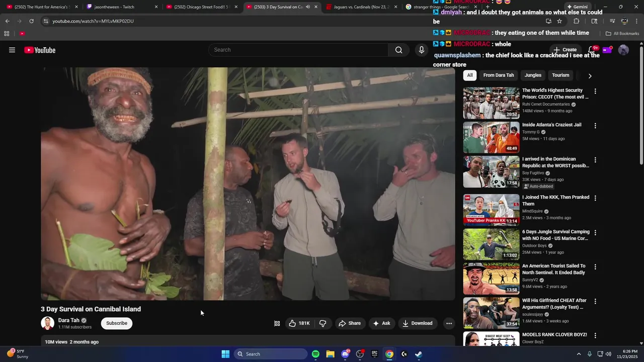Click the YouTube search input field
644x362 pixels.
pyautogui.click(x=298, y=50)
